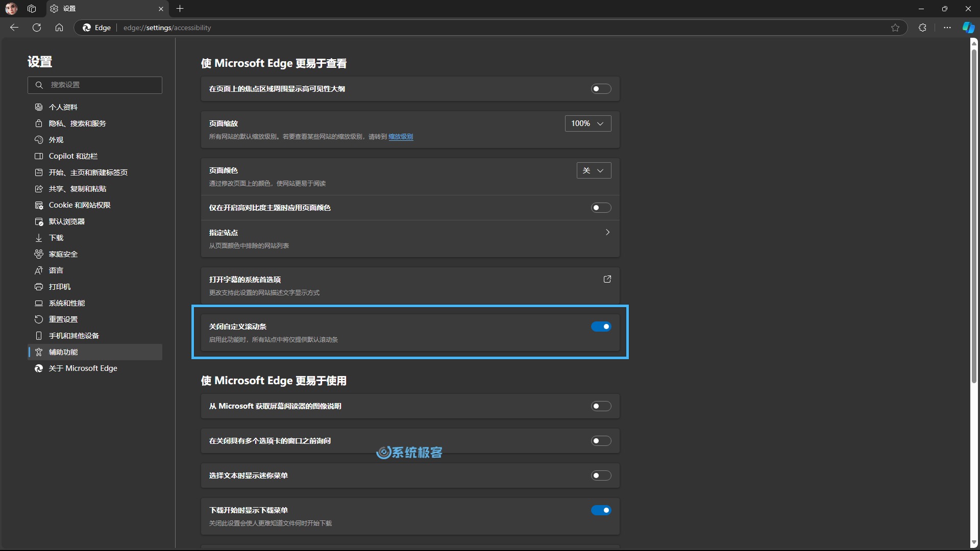This screenshot has height=551, width=980.
Task: Click the page scrollbar down arrow
Action: coord(974,542)
